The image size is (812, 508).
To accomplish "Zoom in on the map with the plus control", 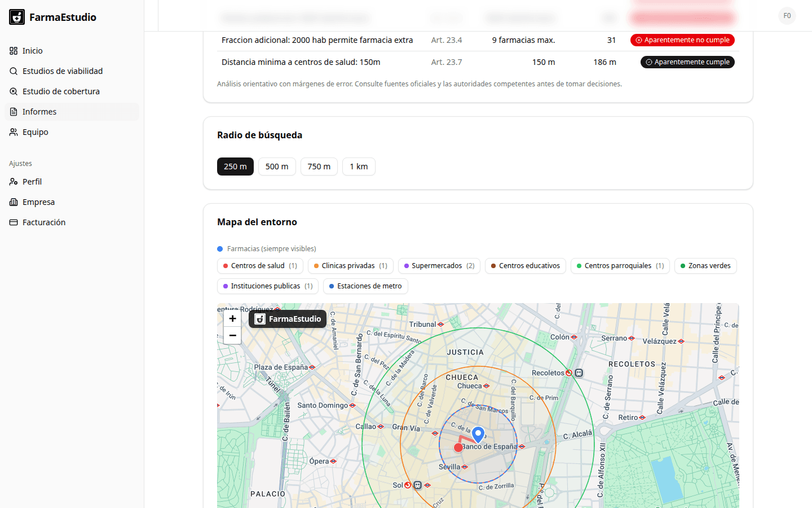I will point(232,318).
